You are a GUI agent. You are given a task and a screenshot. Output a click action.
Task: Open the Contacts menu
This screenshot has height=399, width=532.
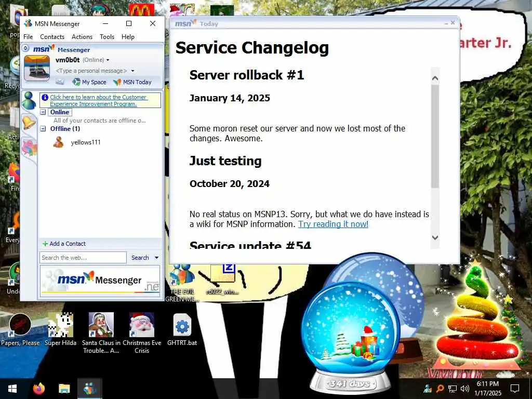click(52, 37)
